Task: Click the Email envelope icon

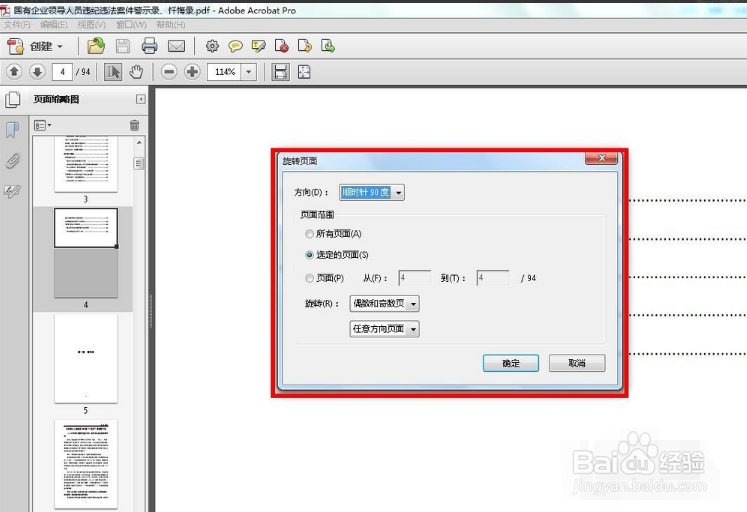Action: 176,46
